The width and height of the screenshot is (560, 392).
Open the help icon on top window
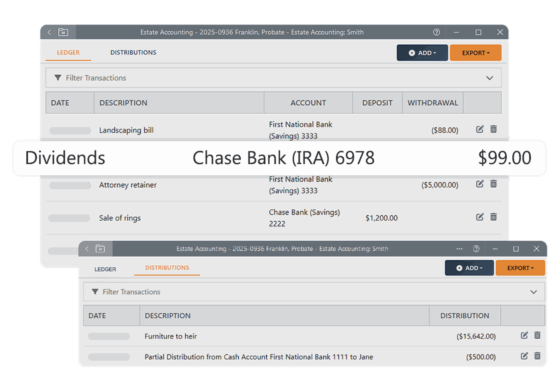click(437, 32)
